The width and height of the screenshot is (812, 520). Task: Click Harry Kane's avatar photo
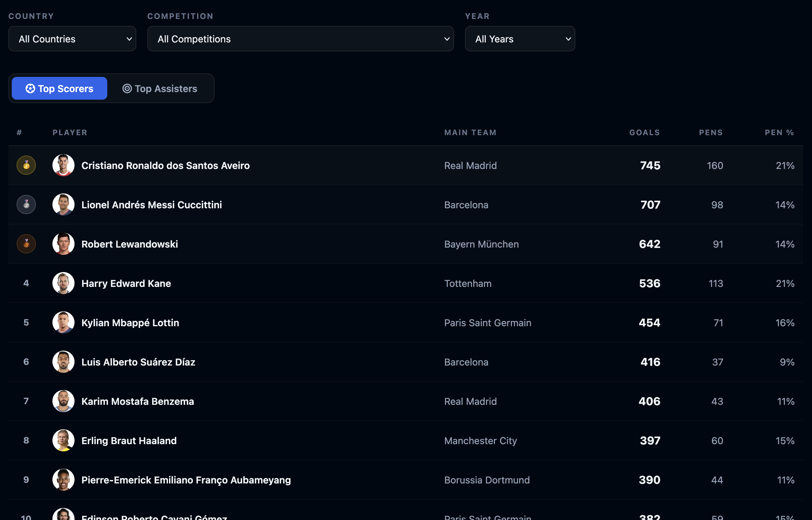tap(63, 283)
